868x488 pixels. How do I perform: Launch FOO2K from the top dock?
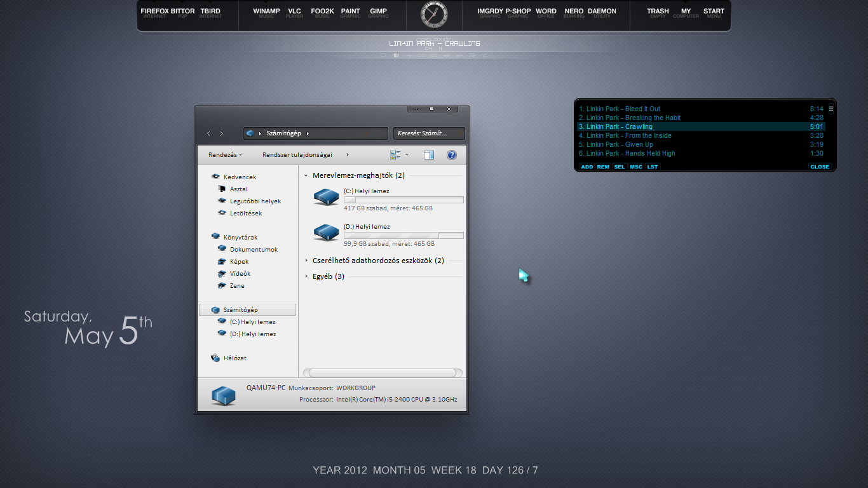(323, 13)
